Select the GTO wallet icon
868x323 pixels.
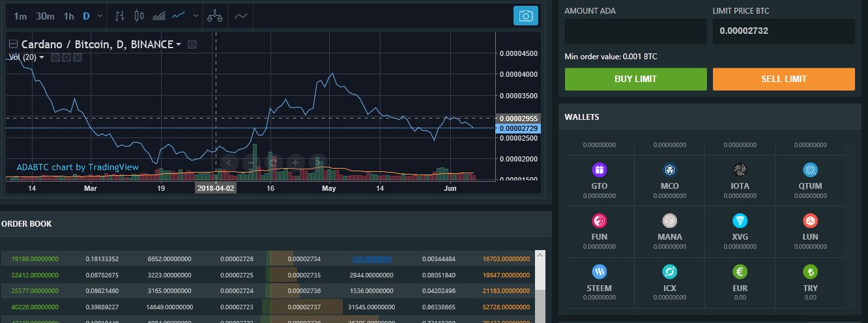click(599, 170)
